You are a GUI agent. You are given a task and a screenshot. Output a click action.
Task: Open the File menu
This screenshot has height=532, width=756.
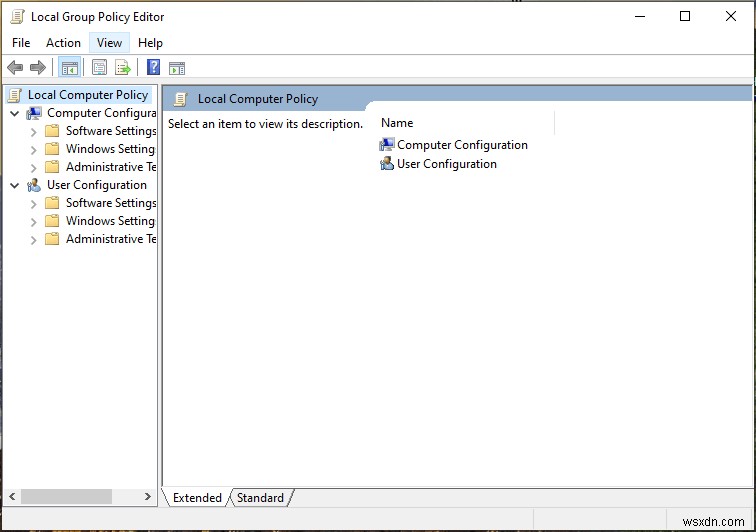pos(21,43)
